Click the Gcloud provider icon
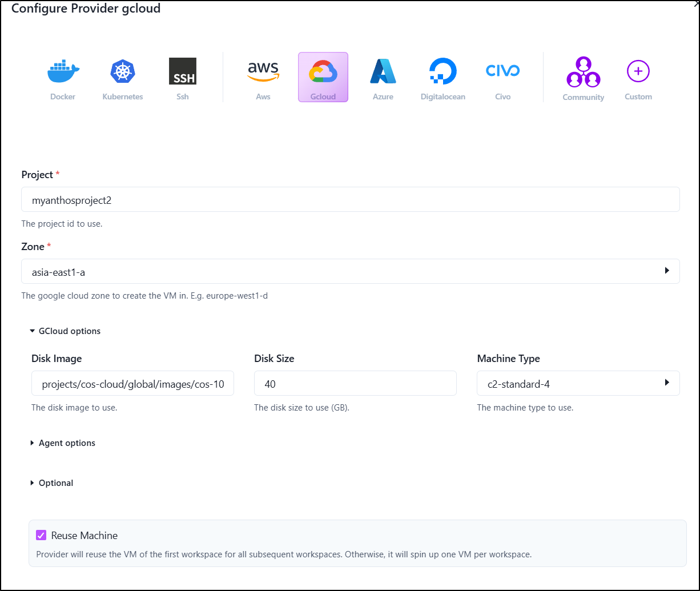The height and width of the screenshot is (591, 700). pos(323,77)
